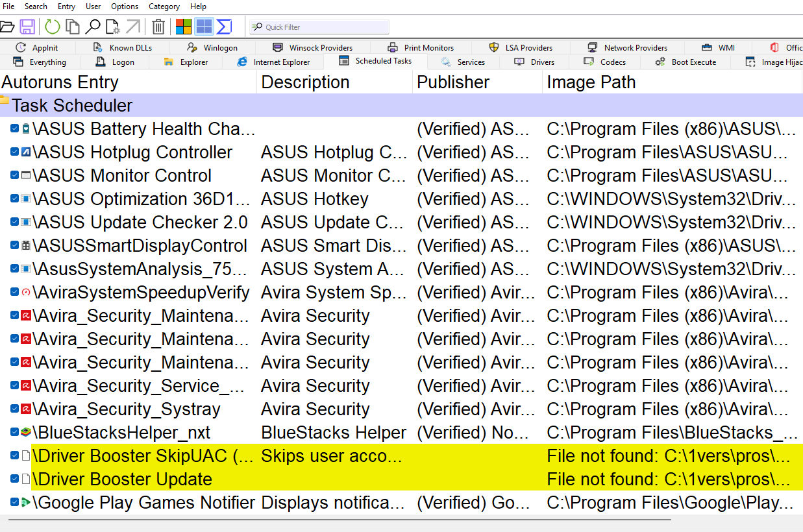Switch to the Everything tab
This screenshot has height=532, width=803.
(x=40, y=62)
